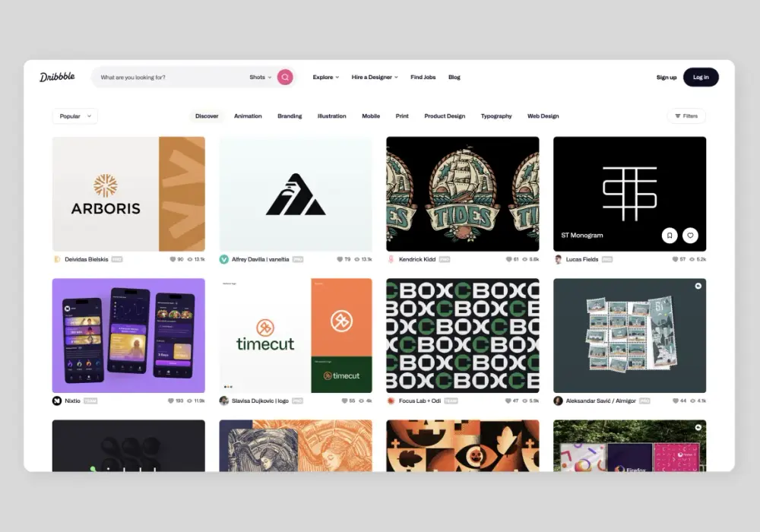This screenshot has height=532, width=760.
Task: Switch to the Web Design category
Action: coord(543,116)
